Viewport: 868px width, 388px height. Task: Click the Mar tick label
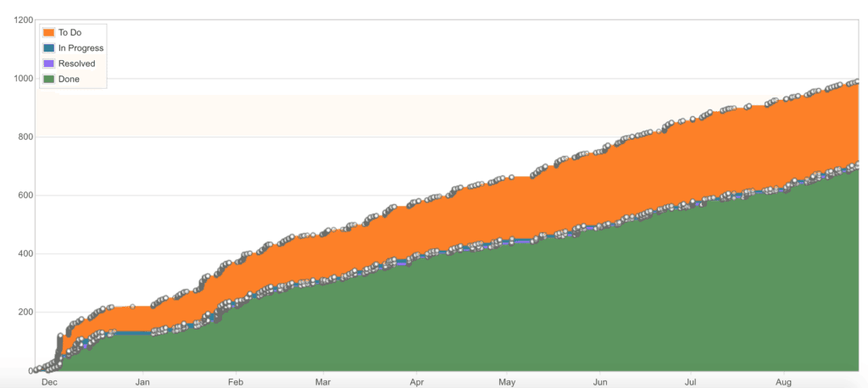tap(322, 382)
